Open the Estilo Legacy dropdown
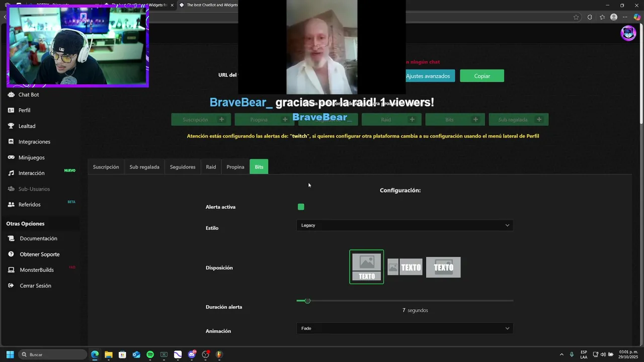Screen dimensions: 644x362 coord(405,225)
